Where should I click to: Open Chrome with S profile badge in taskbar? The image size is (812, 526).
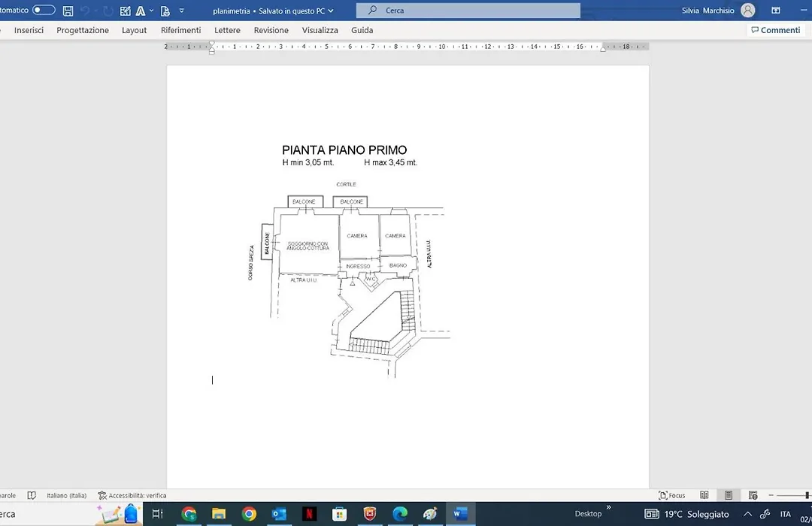(x=189, y=513)
